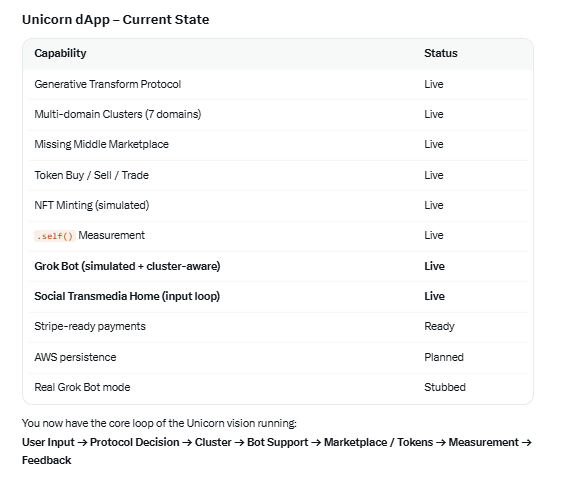Select the Real Grok Bot mode row
The height and width of the screenshot is (500, 570).
pyautogui.click(x=278, y=387)
